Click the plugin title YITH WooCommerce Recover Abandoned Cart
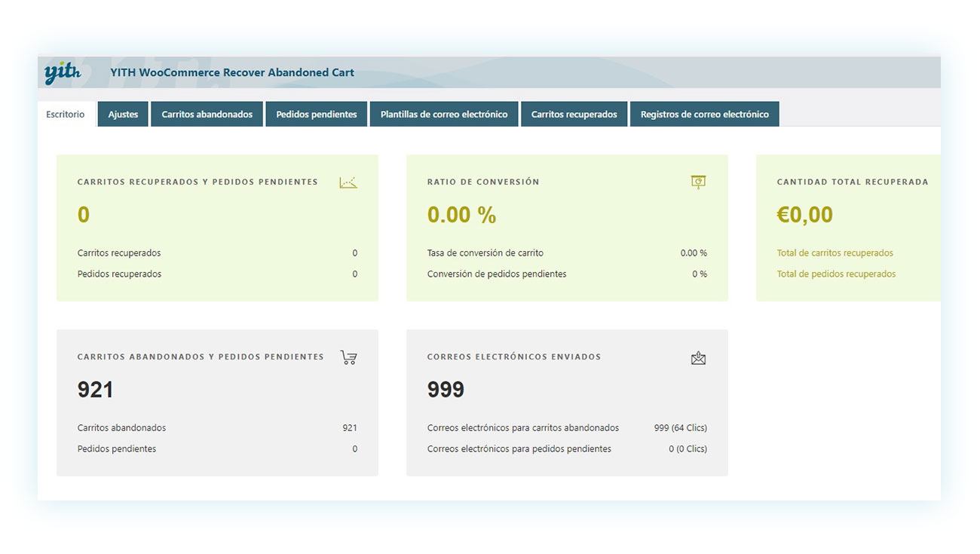This screenshot has height=554, width=980. pyautogui.click(x=232, y=73)
